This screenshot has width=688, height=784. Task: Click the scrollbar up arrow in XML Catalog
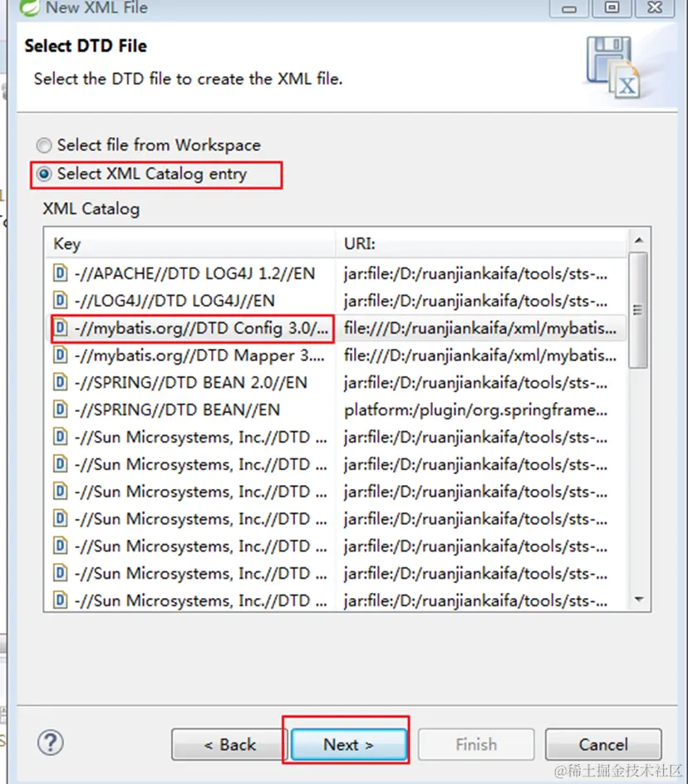pyautogui.click(x=638, y=241)
